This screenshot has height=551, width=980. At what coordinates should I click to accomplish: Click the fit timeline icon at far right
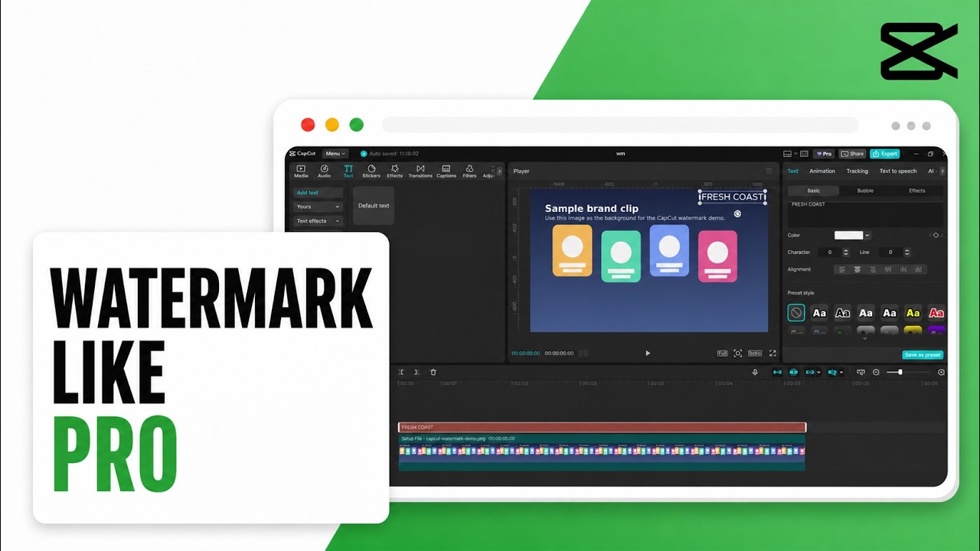point(941,372)
